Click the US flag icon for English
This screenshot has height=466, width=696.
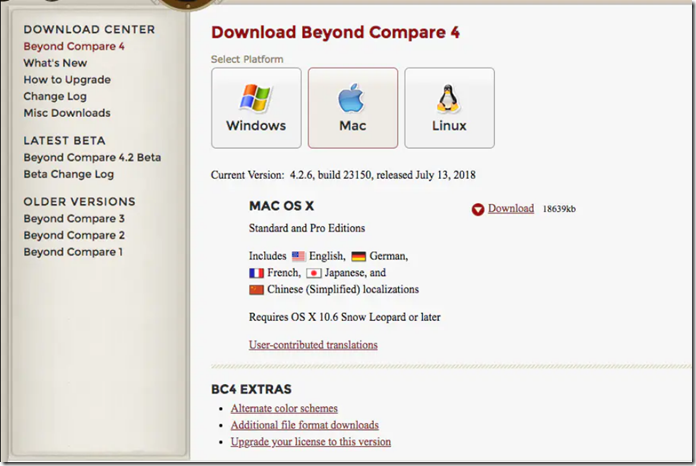[x=298, y=256]
